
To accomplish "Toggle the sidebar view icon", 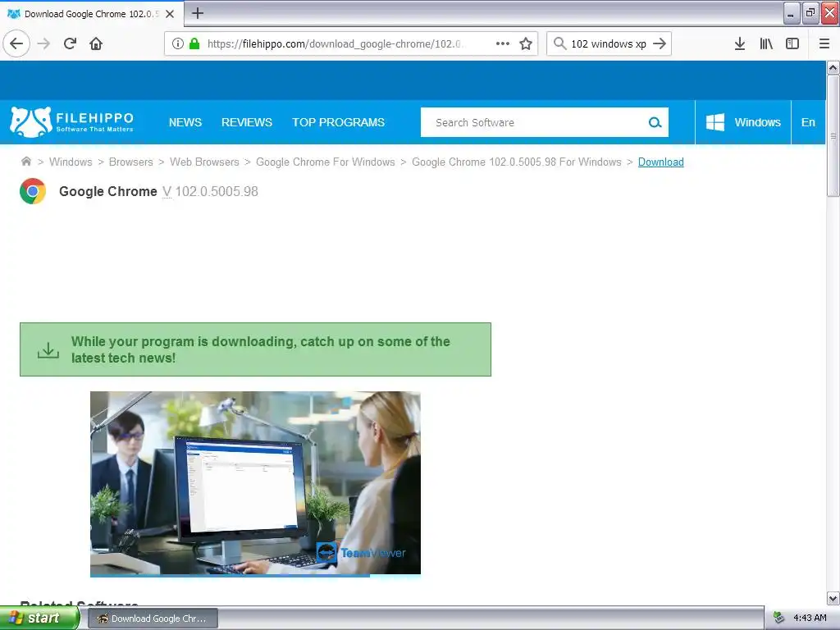I will click(x=792, y=43).
